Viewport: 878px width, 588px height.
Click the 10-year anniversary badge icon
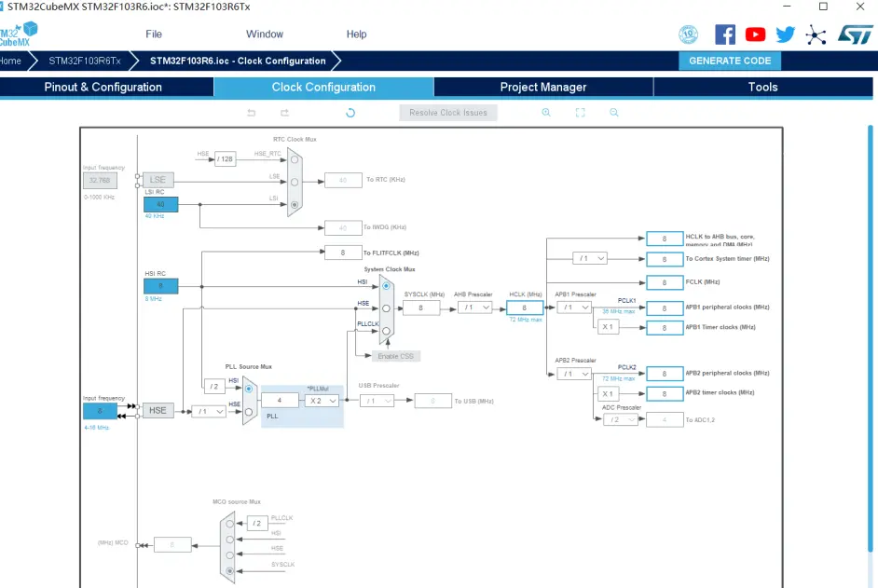click(688, 34)
